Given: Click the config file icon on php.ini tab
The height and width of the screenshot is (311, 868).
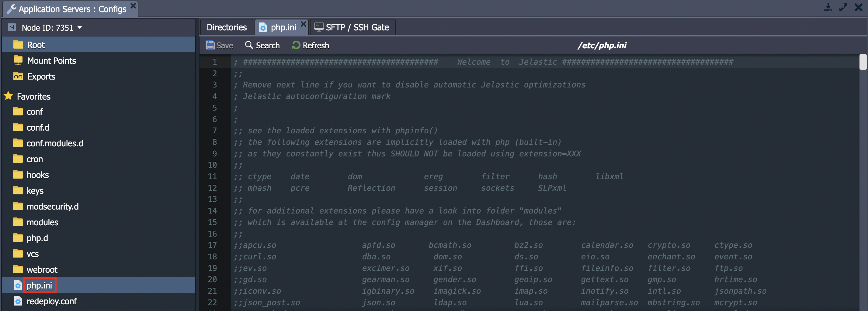Looking at the screenshot, I should click(263, 28).
